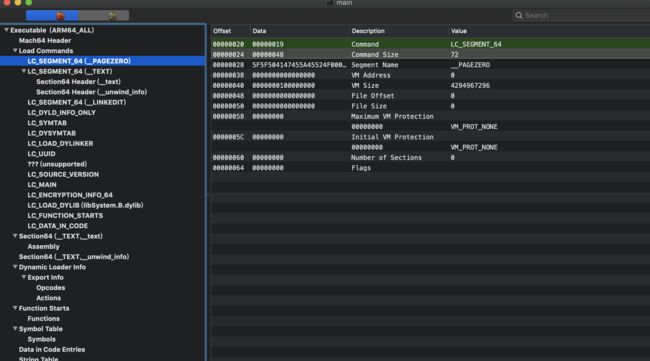The image size is (650, 361).
Task: Click the value 4294967296
Action: pos(470,85)
